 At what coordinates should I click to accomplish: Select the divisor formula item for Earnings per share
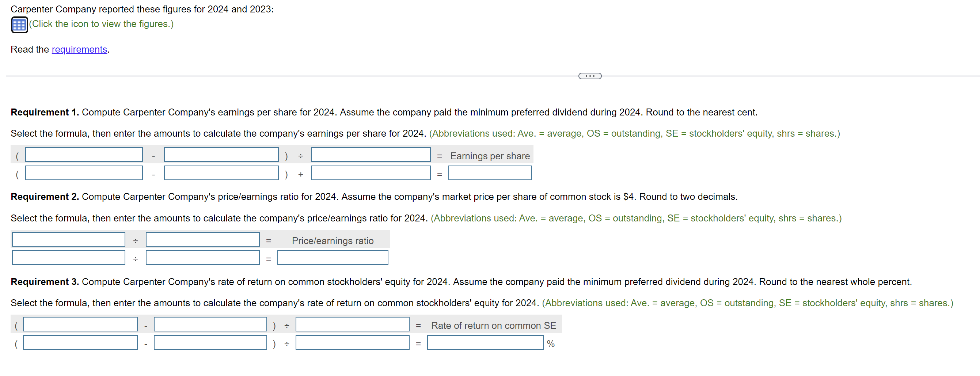click(x=370, y=155)
